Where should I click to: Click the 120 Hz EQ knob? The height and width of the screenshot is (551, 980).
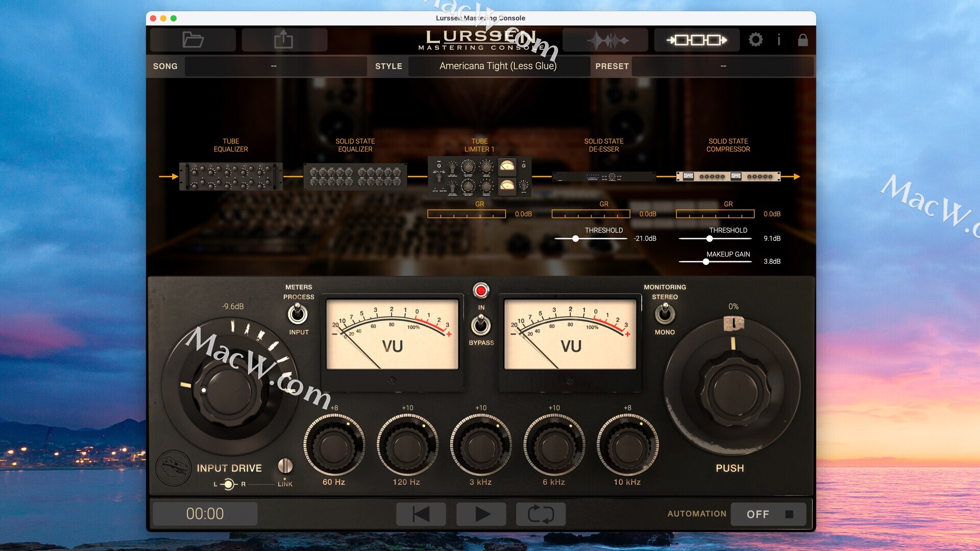click(x=407, y=445)
